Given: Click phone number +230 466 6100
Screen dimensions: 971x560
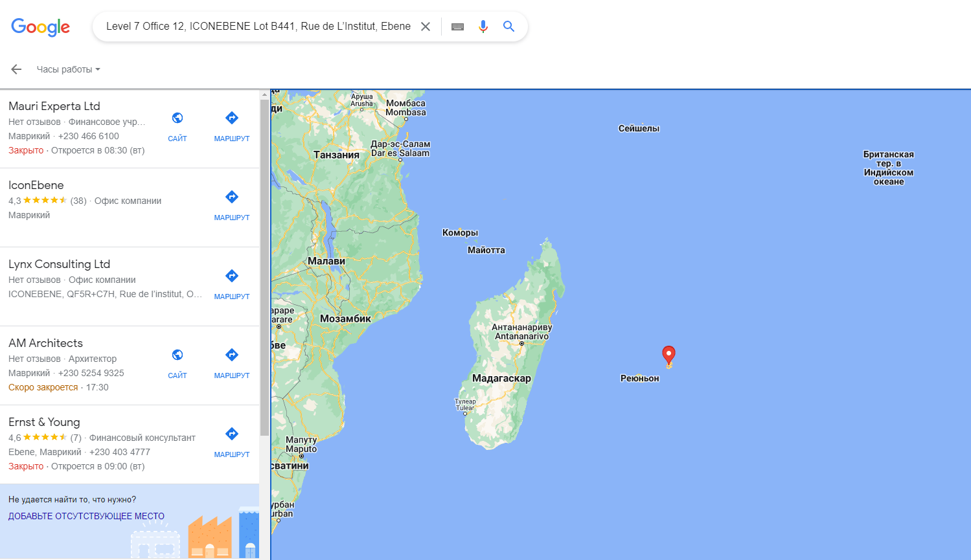Looking at the screenshot, I should click(x=89, y=136).
